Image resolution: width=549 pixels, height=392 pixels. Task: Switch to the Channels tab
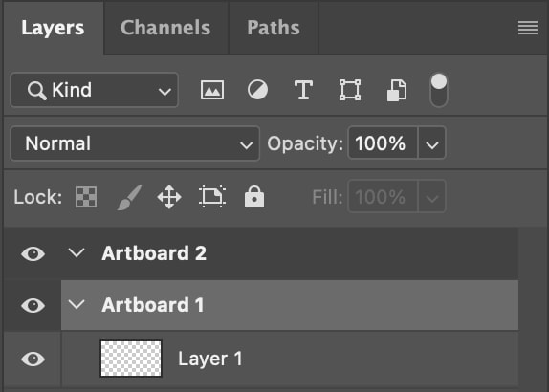click(165, 28)
